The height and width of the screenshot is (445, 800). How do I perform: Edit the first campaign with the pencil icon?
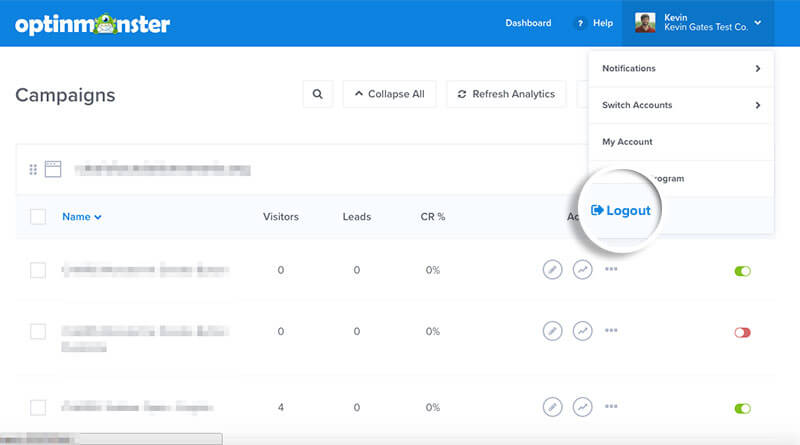552,269
